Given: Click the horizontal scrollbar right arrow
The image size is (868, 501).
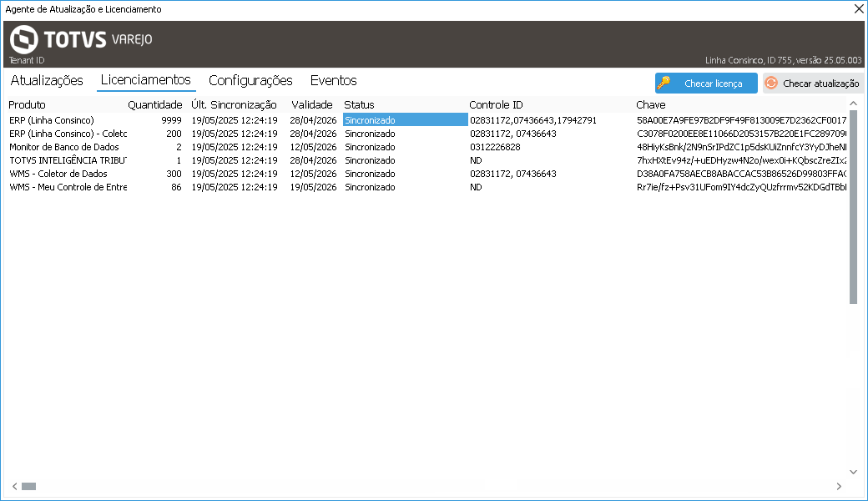Looking at the screenshot, I should pos(839,486).
